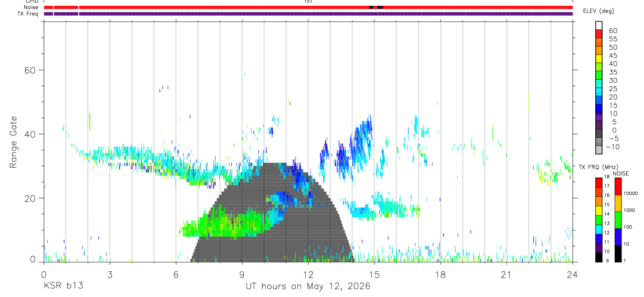Pick the red TX FRQ segment between 17 and 18

click(x=598, y=182)
